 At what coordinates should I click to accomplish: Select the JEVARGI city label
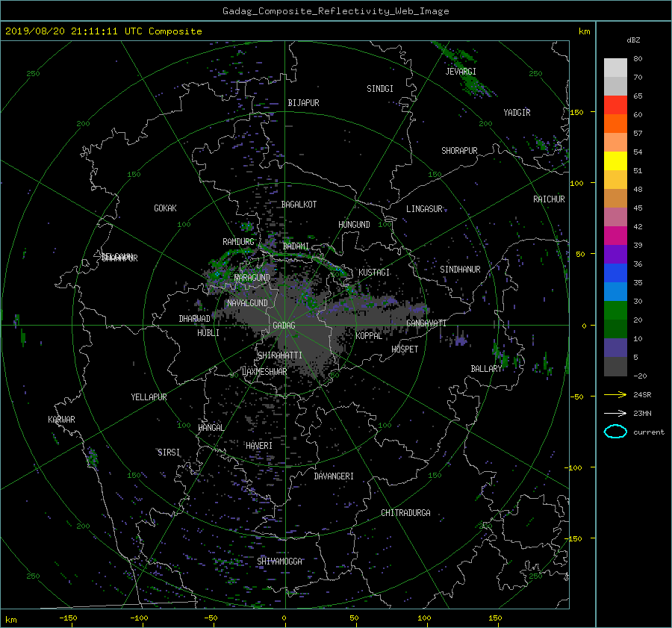pos(461,72)
